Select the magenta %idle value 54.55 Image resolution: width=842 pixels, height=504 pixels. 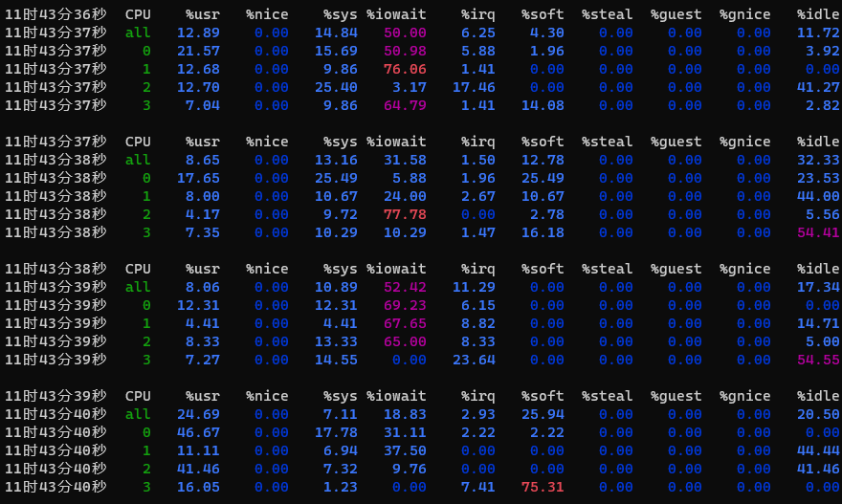(x=818, y=360)
